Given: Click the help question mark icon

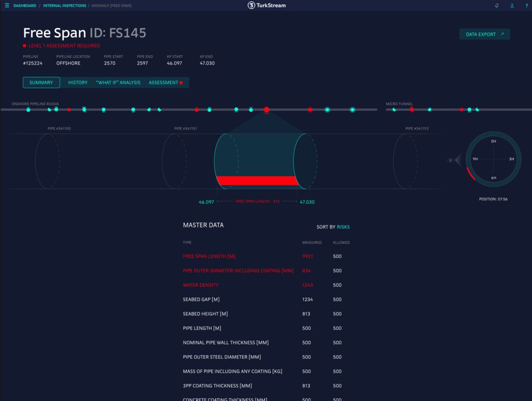Looking at the screenshot, I should click(526, 6).
